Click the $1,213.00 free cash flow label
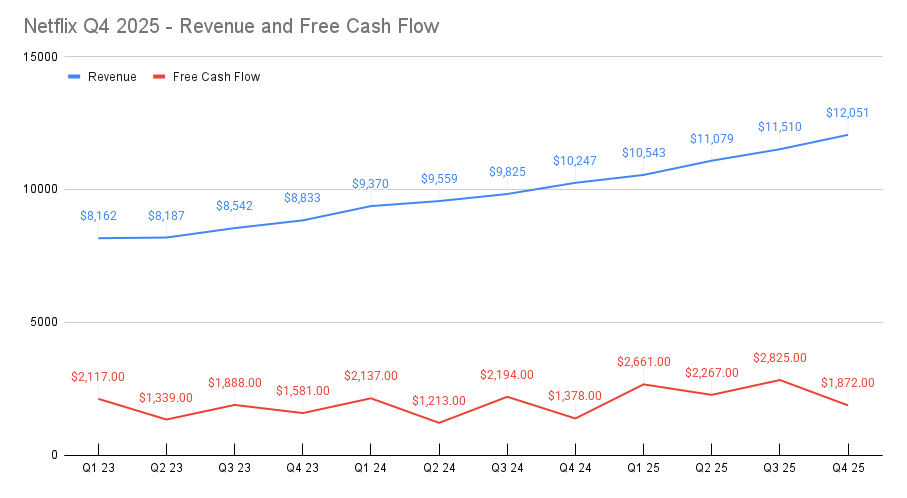Image resolution: width=907 pixels, height=498 pixels. [438, 401]
